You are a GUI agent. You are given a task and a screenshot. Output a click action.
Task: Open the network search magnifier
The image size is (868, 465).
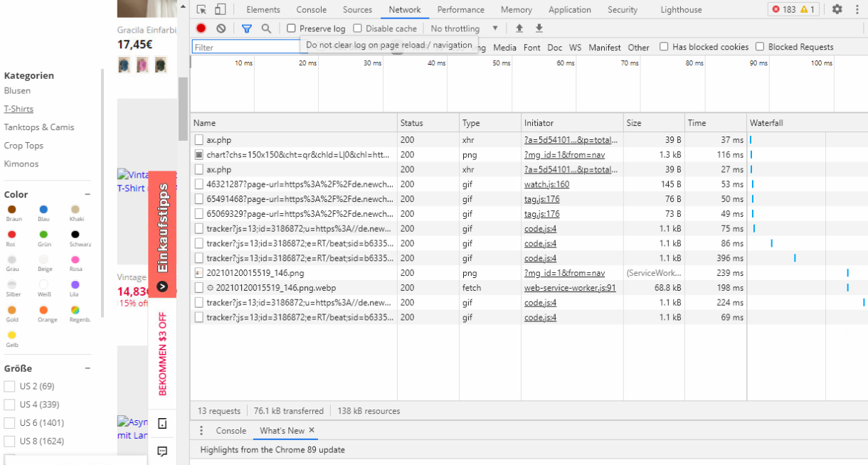[x=266, y=28]
